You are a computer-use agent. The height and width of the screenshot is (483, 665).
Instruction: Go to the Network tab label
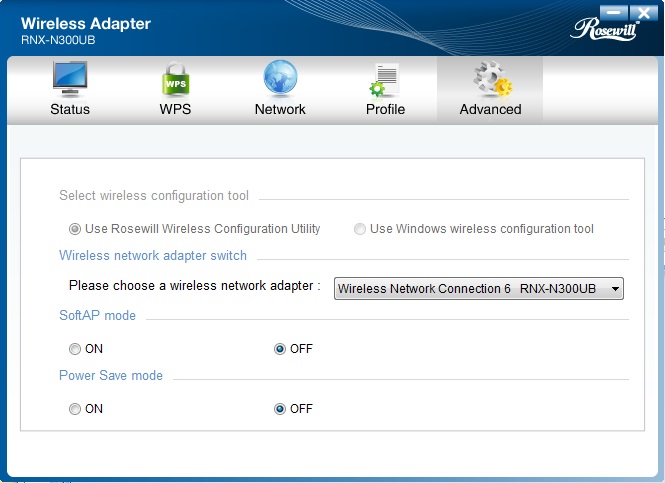coord(280,109)
